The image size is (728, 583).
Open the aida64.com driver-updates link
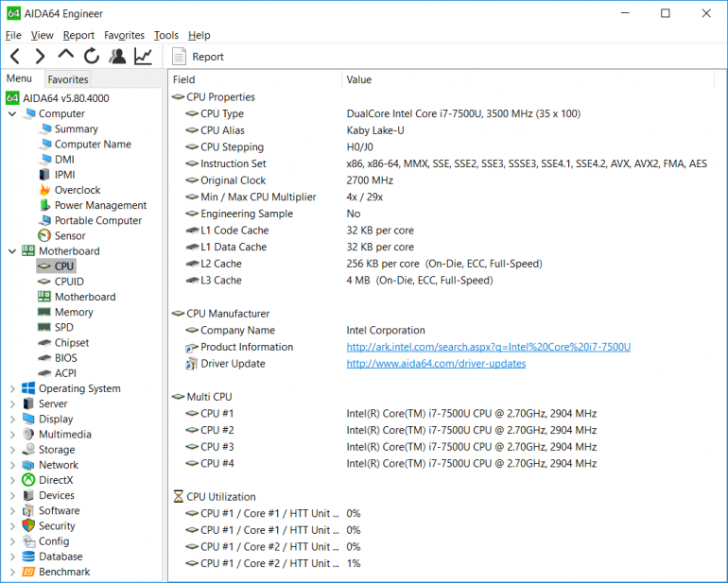pyautogui.click(x=436, y=364)
